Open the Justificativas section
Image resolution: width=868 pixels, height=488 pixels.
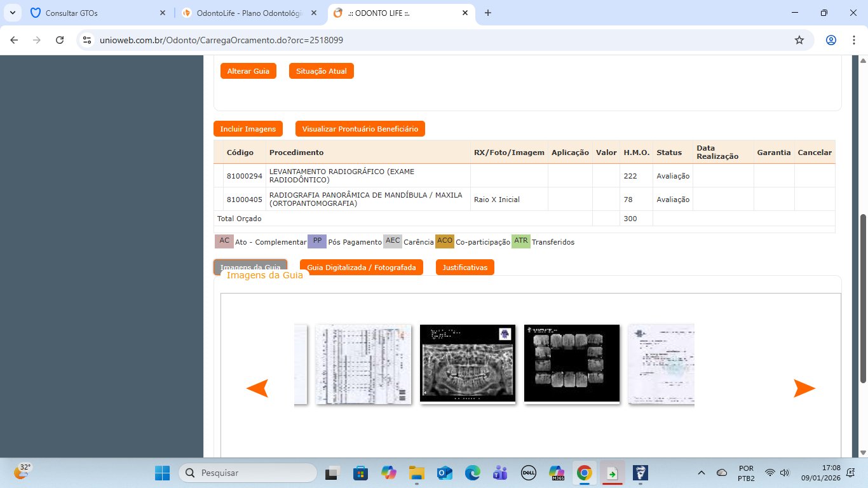click(465, 268)
